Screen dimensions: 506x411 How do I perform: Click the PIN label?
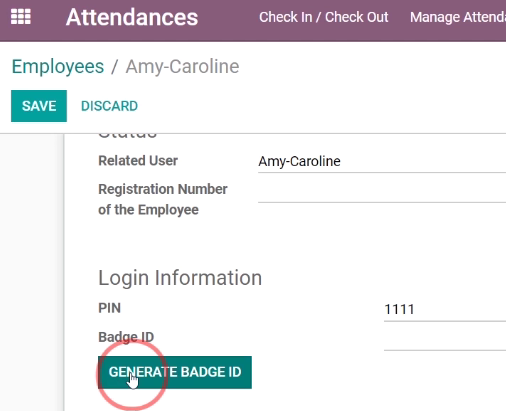[109, 308]
